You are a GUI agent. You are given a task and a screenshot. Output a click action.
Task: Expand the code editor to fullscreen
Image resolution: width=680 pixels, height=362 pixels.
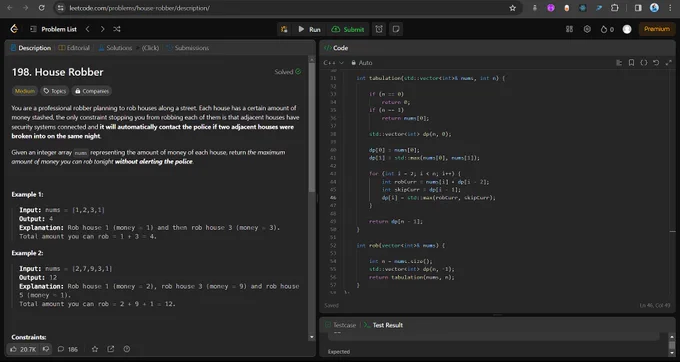pos(669,63)
